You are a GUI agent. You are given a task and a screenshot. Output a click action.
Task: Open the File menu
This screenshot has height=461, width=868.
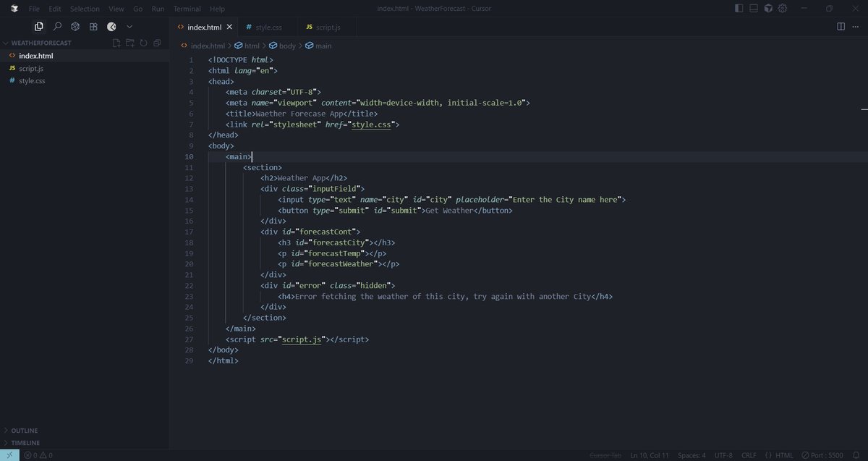[x=34, y=9]
